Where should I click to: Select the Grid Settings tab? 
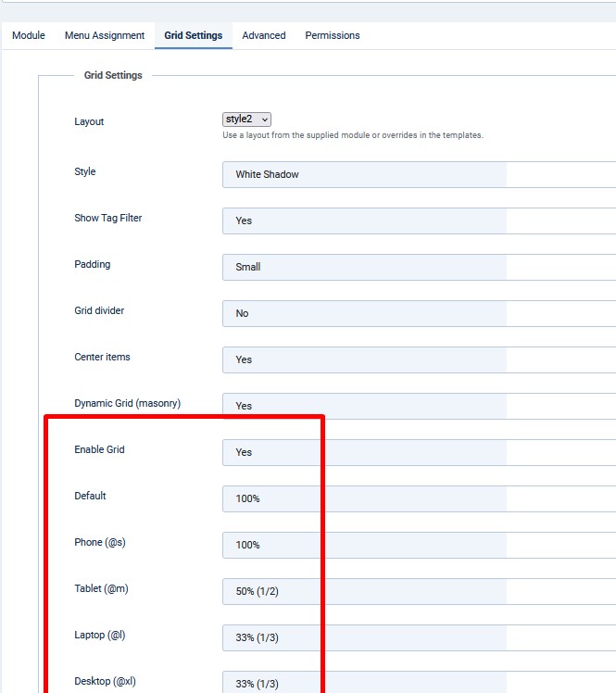194,35
